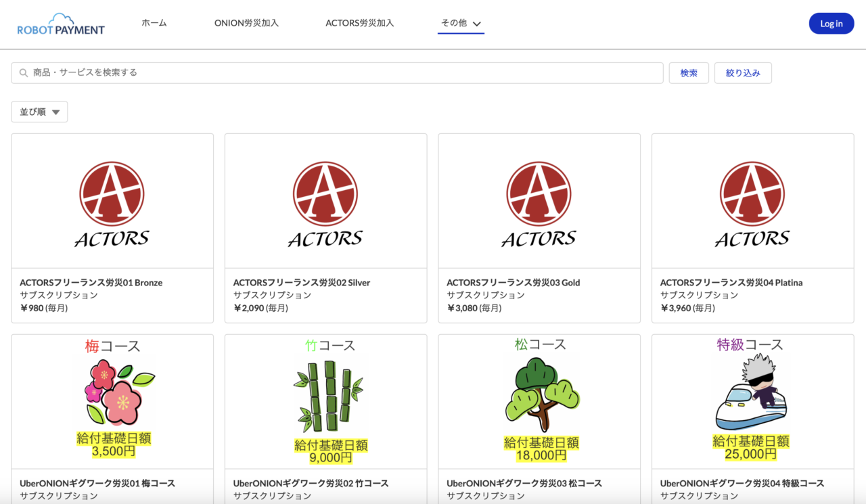Image resolution: width=866 pixels, height=504 pixels.
Task: Open ACTORS logo image of Platina plan
Action: [752, 204]
